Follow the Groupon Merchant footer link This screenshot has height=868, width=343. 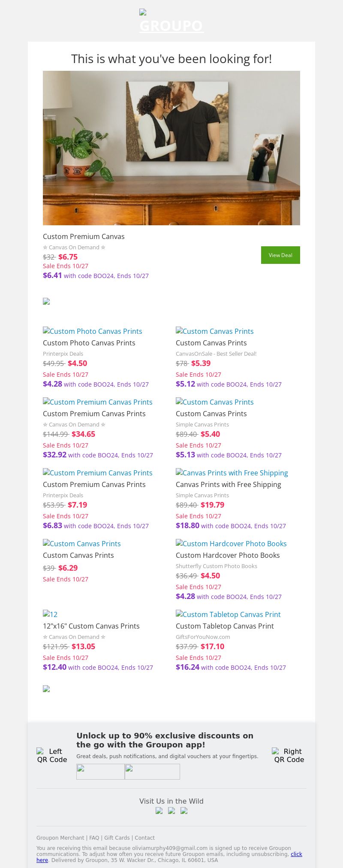(x=60, y=838)
